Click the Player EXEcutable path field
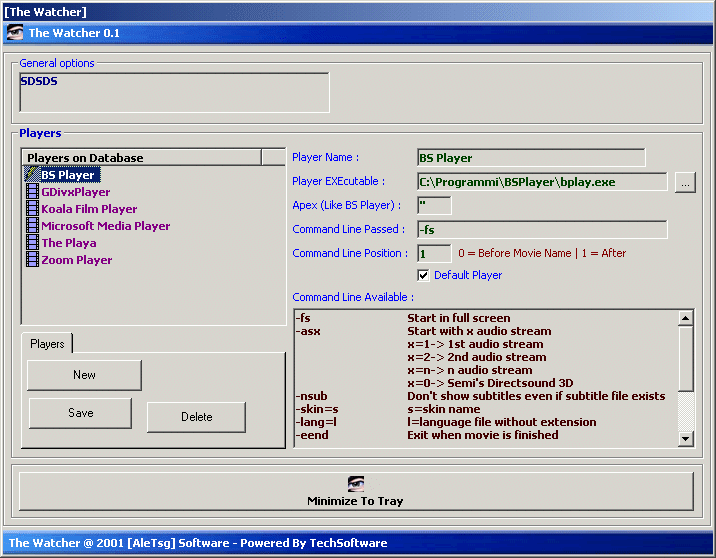The width and height of the screenshot is (716, 558). 542,182
